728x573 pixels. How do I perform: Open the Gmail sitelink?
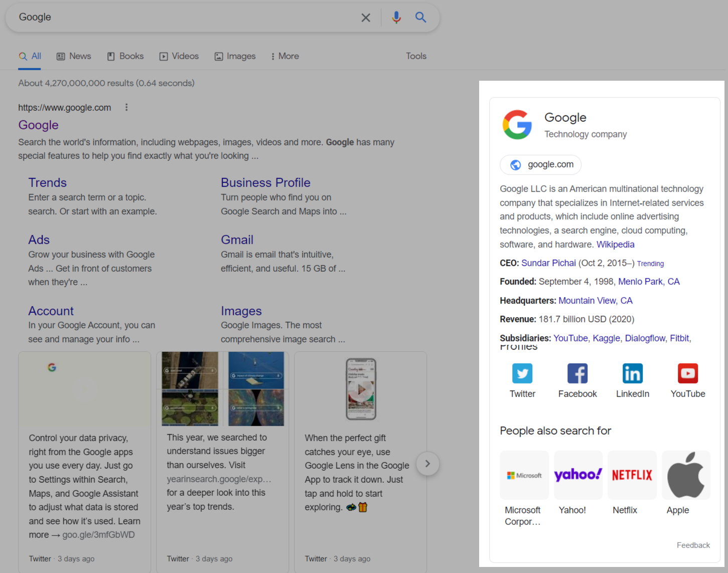tap(237, 240)
